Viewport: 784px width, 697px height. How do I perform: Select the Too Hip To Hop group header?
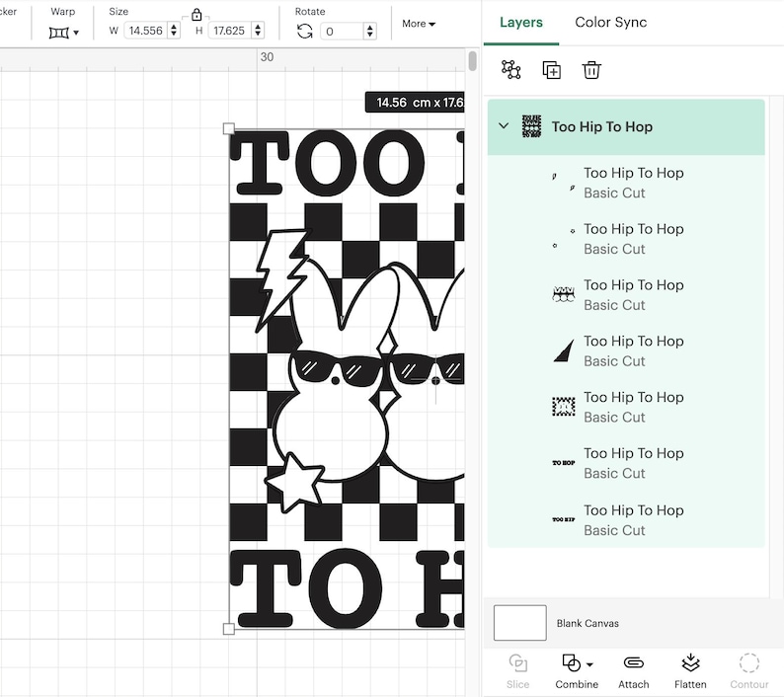click(x=626, y=127)
